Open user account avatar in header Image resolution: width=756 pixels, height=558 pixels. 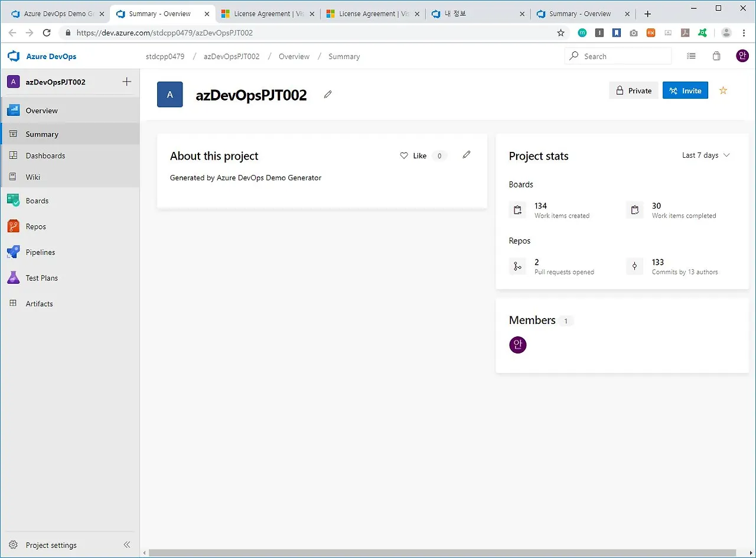coord(742,56)
